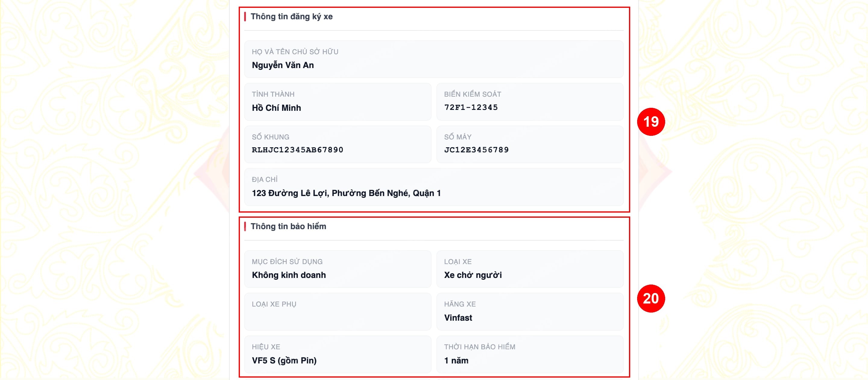Click the red bar beside Thông tin đăng ký xe
The height and width of the screenshot is (380, 868).
[245, 17]
